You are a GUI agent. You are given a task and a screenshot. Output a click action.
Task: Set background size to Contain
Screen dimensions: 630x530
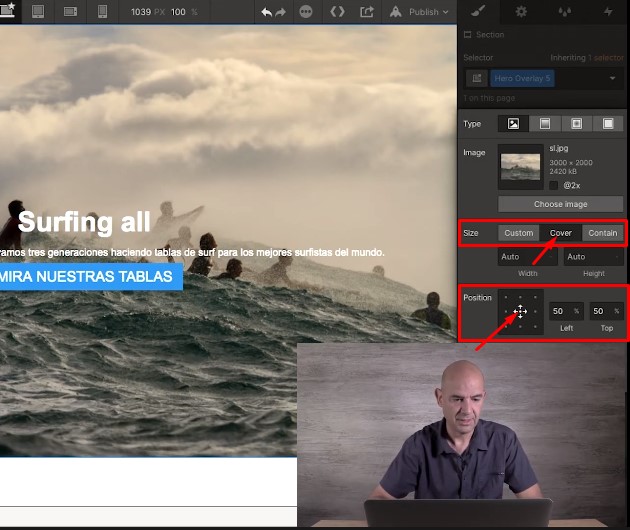coord(602,233)
